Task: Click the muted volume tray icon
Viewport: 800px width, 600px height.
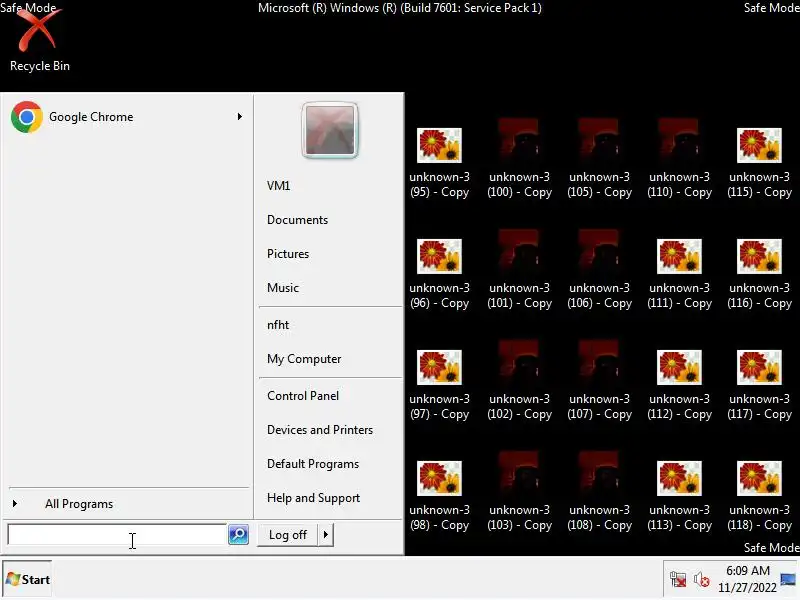Action: pos(702,580)
